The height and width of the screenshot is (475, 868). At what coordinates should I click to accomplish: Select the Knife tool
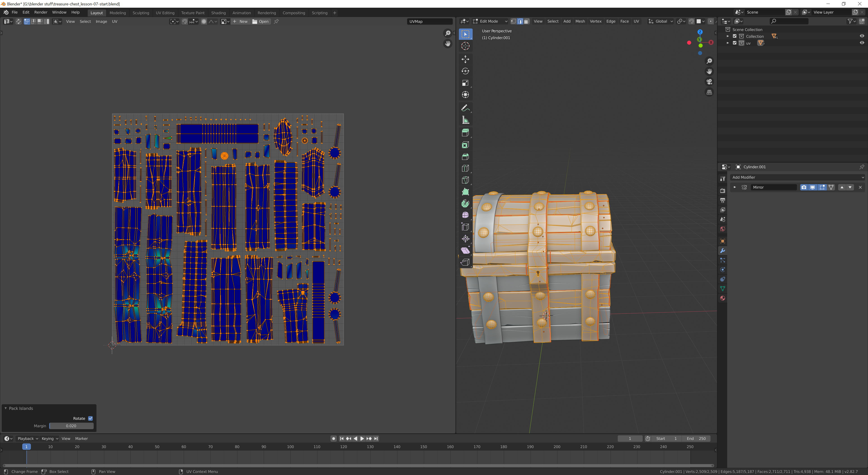[x=465, y=180]
